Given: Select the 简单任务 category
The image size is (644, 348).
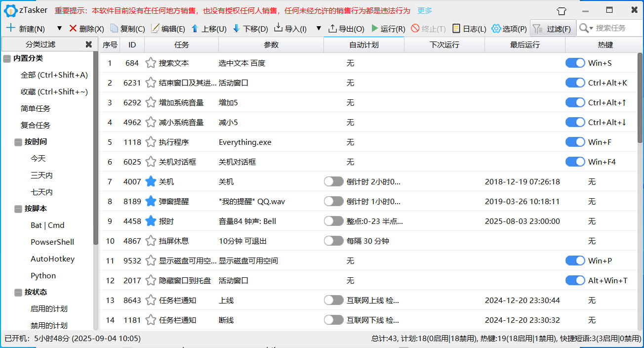Looking at the screenshot, I should 36,109.
